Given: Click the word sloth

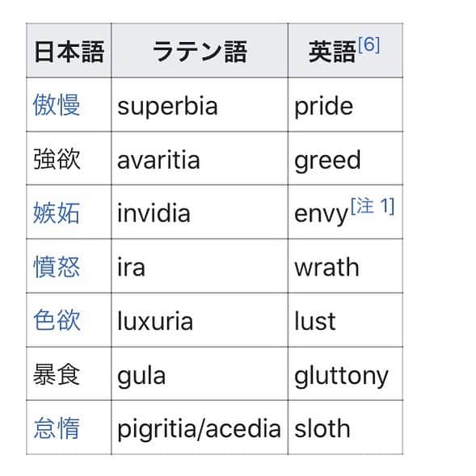Looking at the screenshot, I should [322, 428].
